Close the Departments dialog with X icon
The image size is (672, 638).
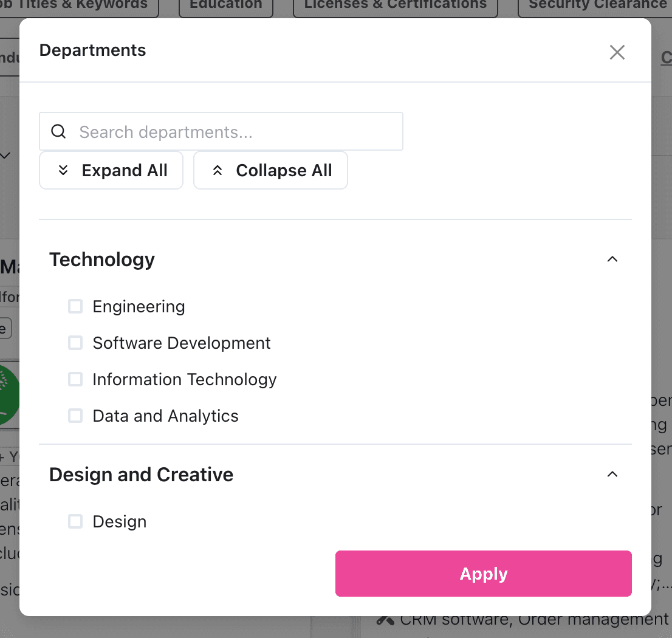[x=617, y=52]
